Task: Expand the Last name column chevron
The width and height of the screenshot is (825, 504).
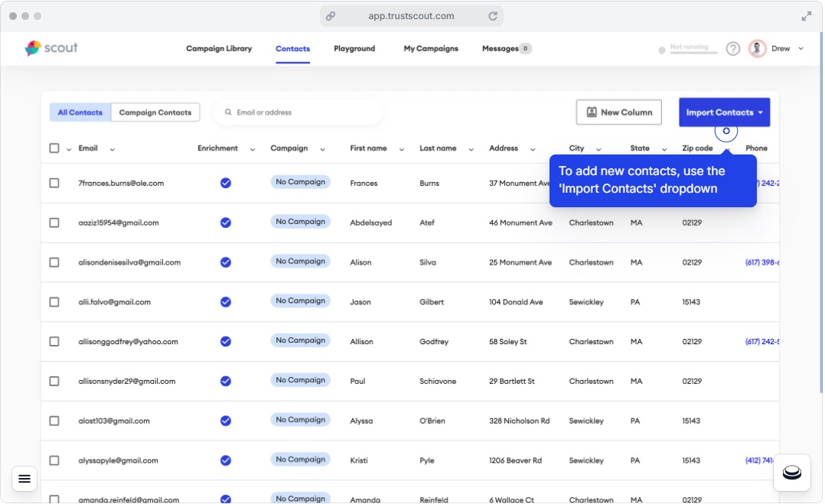Action: [x=471, y=150]
